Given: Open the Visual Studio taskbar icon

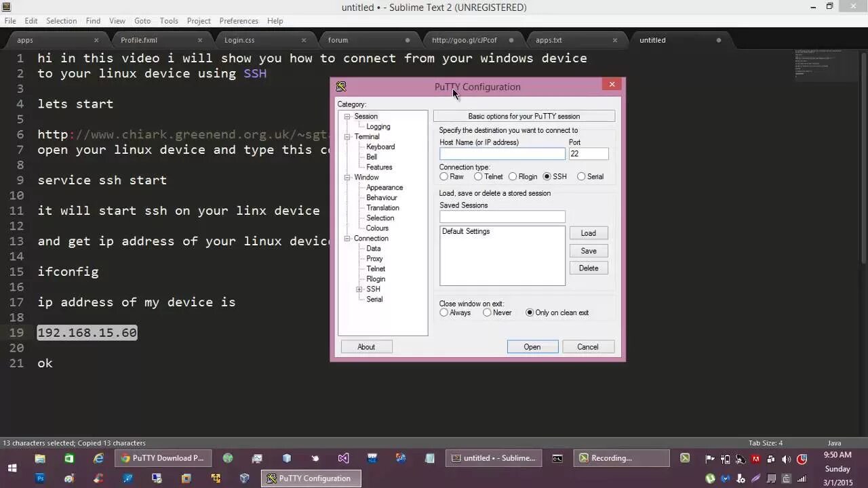Looking at the screenshot, I should click(343, 458).
